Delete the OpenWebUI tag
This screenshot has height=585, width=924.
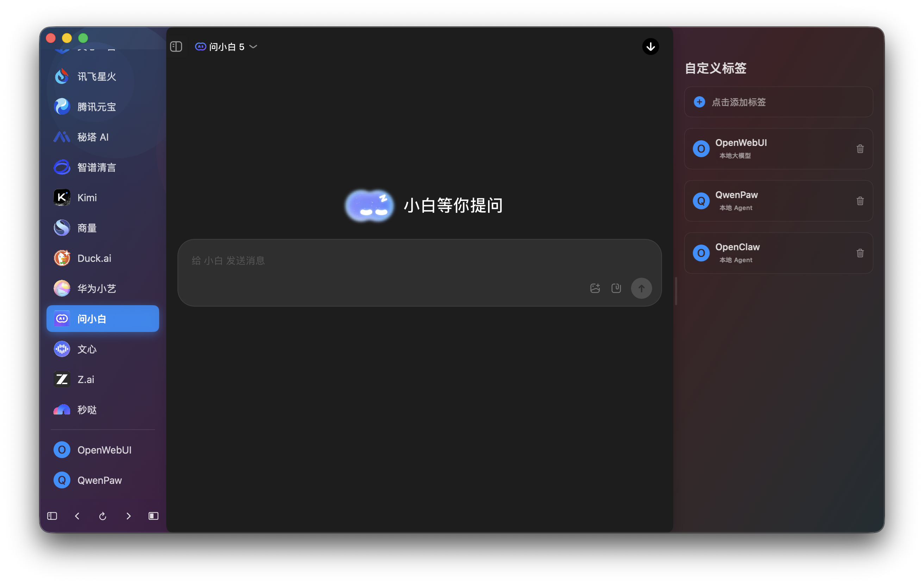coord(860,149)
